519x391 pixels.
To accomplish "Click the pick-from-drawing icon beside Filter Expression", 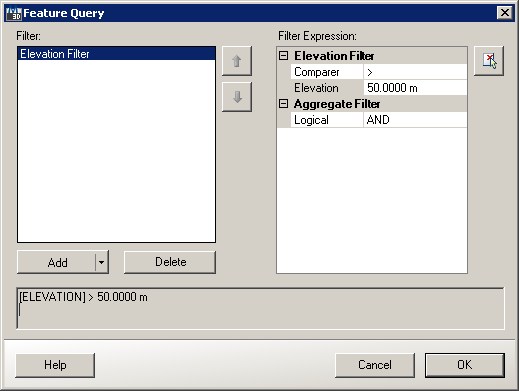I will (x=489, y=61).
